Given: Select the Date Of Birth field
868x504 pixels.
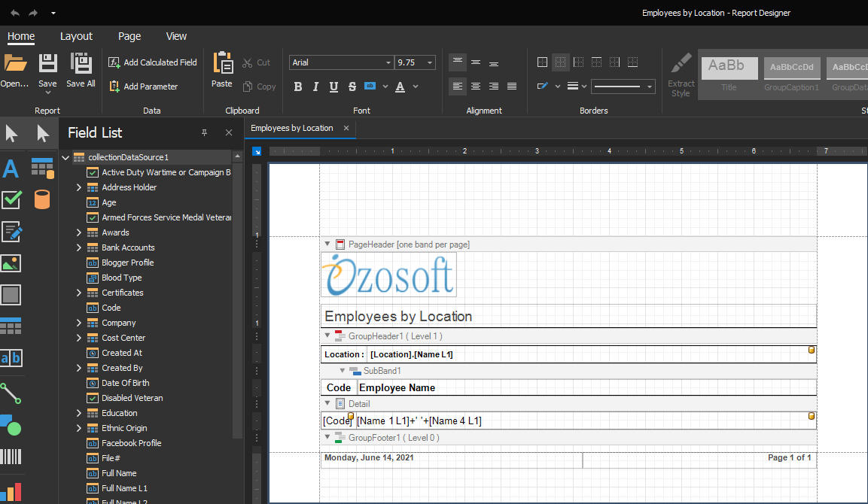Looking at the screenshot, I should pos(125,383).
